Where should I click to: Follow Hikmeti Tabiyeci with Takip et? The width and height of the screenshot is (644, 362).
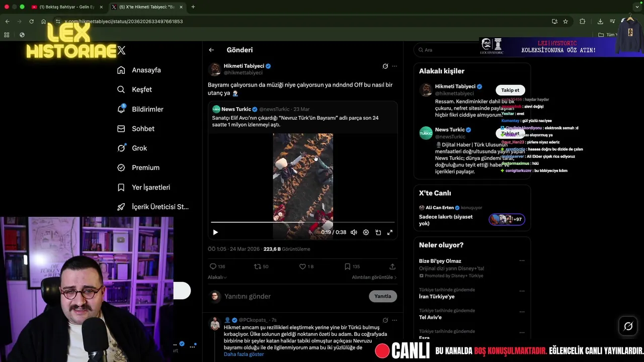pyautogui.click(x=510, y=90)
